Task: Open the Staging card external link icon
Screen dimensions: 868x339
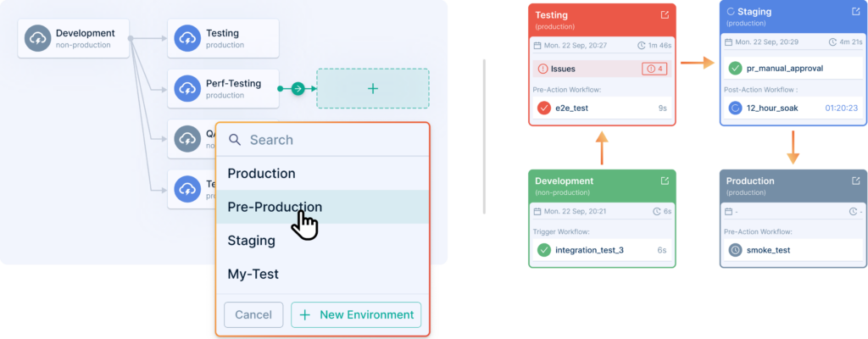Action: [856, 11]
